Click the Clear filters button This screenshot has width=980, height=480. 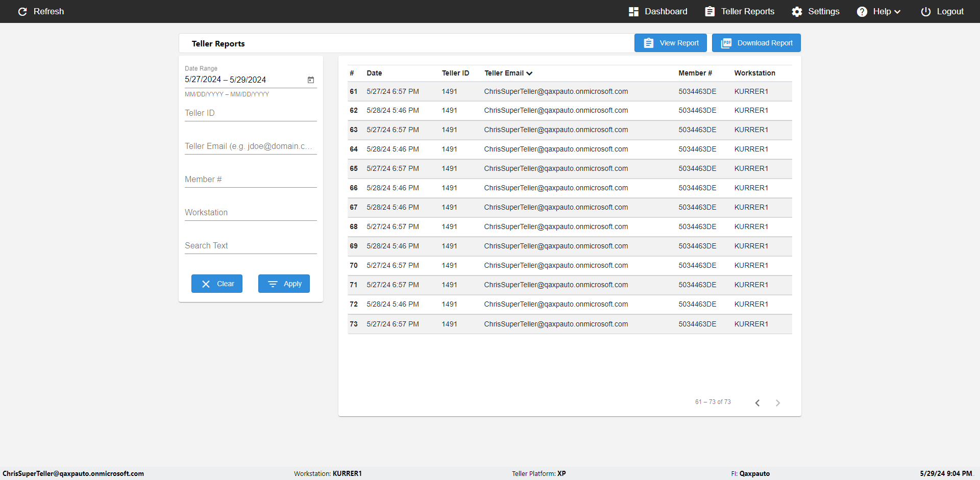point(217,284)
